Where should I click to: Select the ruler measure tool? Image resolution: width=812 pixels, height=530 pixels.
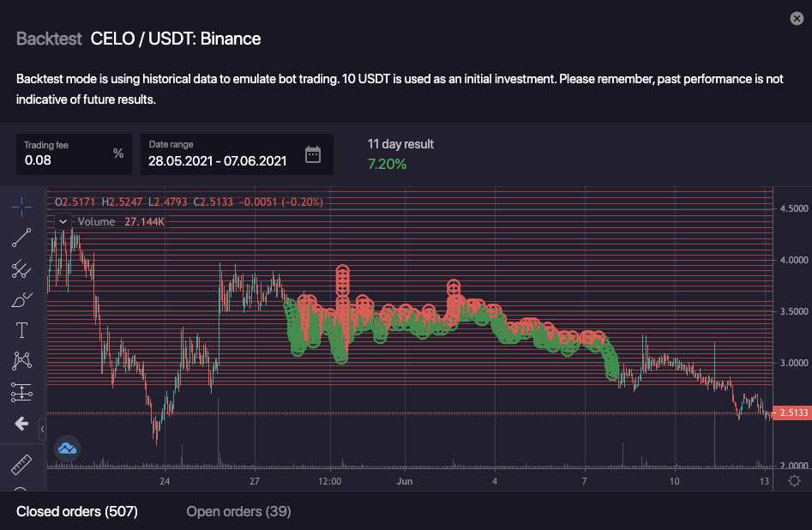[x=21, y=465]
